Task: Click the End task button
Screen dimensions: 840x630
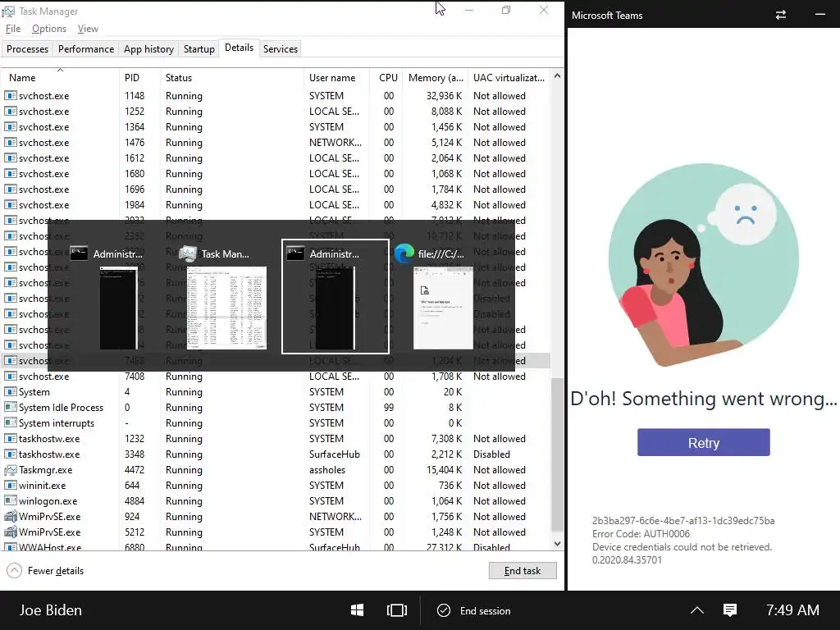Action: (523, 571)
